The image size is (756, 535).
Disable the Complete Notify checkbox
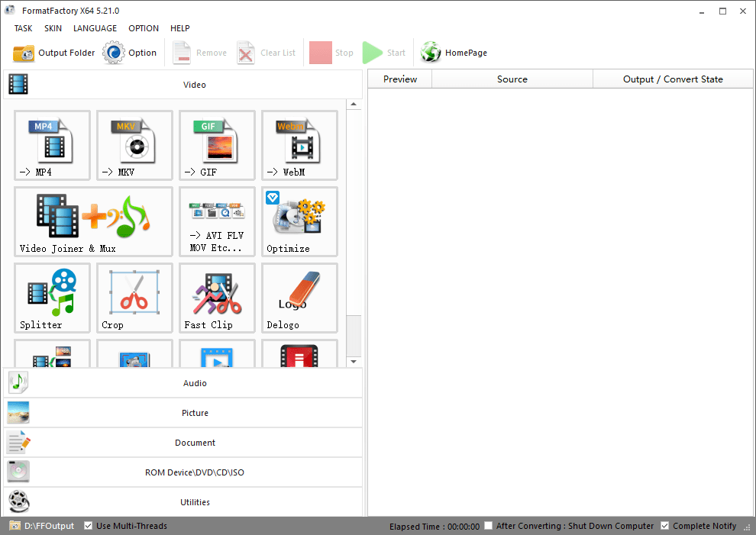point(665,526)
